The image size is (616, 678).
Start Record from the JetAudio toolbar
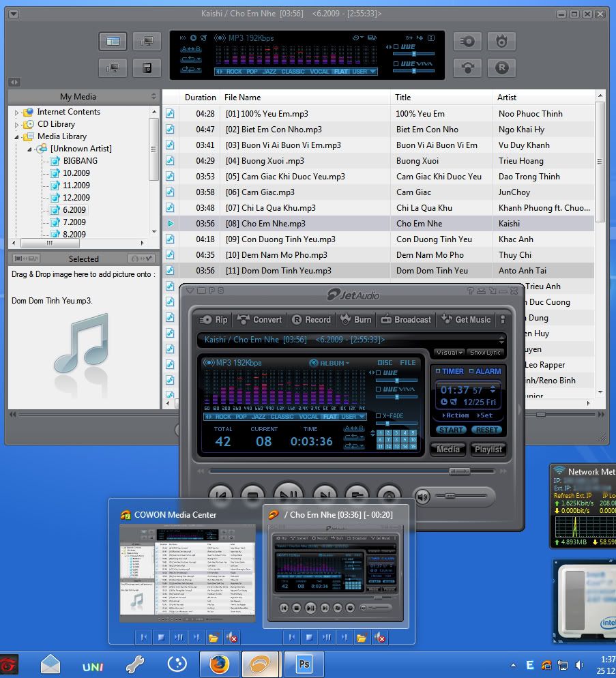312,319
